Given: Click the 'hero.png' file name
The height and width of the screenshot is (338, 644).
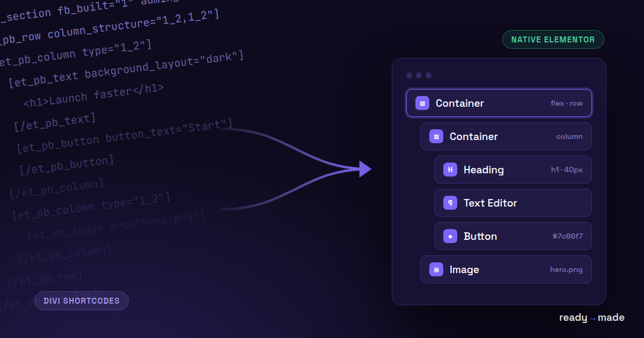Looking at the screenshot, I should coord(567,269).
